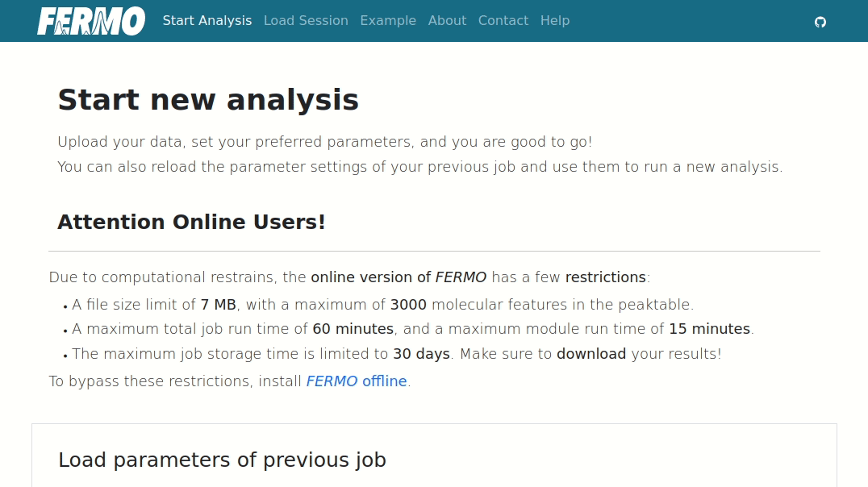Click the 'Upload your data' intro sentence
Screen dimensions: 868x487
tap(325, 142)
